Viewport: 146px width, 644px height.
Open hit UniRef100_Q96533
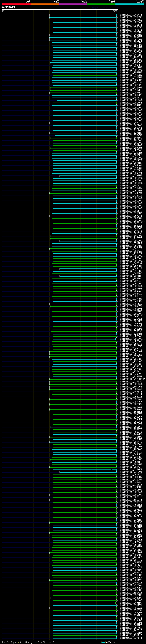[x=131, y=17]
